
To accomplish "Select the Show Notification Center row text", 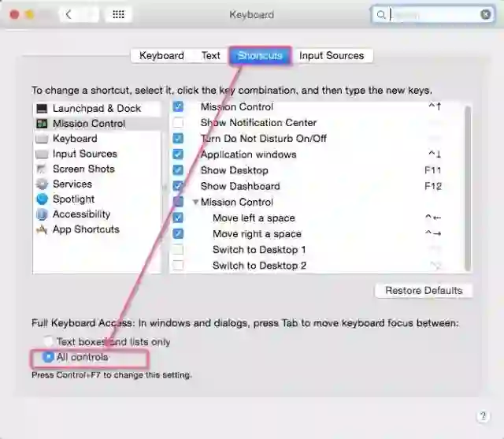I will (258, 122).
